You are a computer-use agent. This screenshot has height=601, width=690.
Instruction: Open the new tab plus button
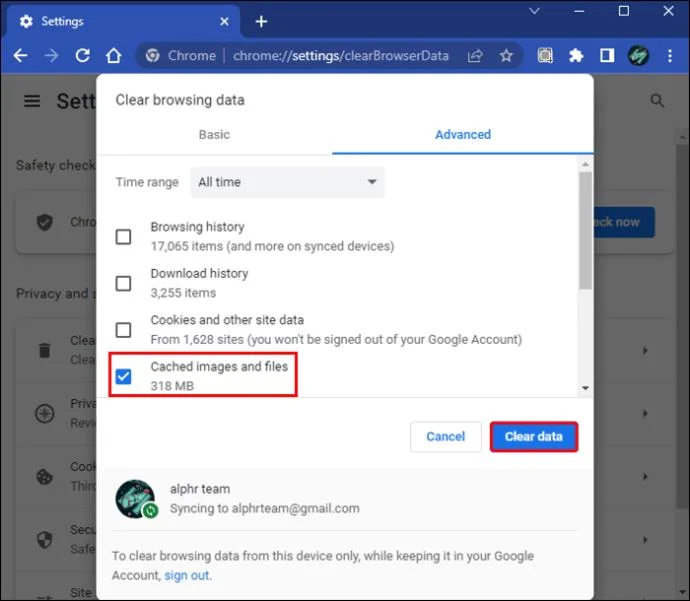(x=261, y=21)
